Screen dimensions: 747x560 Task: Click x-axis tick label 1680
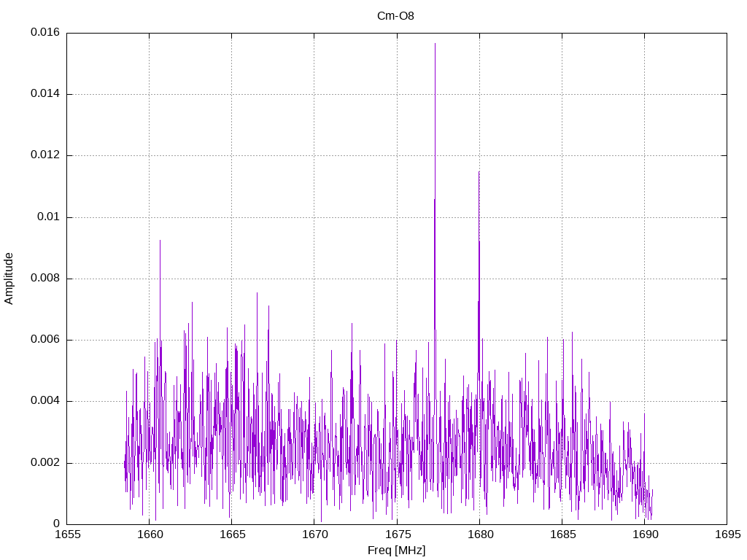tap(480, 534)
